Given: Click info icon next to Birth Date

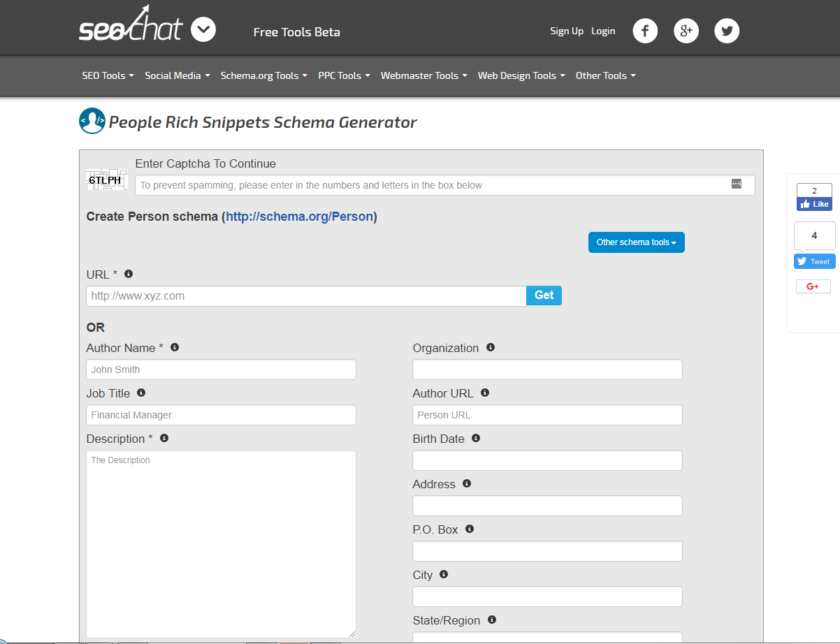Looking at the screenshot, I should (476, 438).
